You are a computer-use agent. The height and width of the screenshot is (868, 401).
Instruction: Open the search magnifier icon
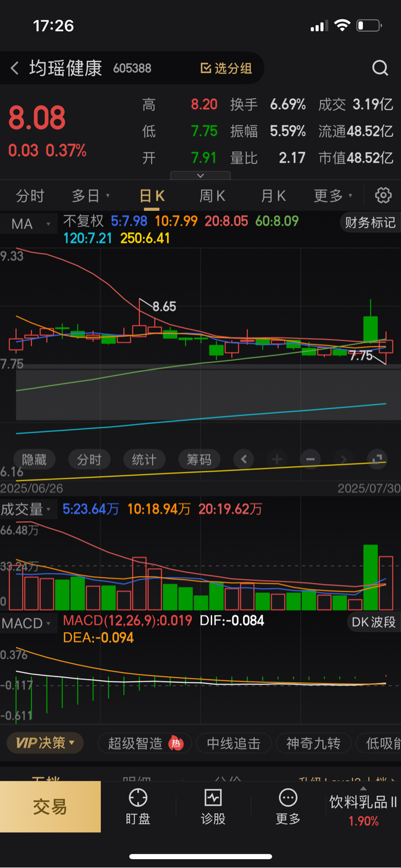(380, 68)
